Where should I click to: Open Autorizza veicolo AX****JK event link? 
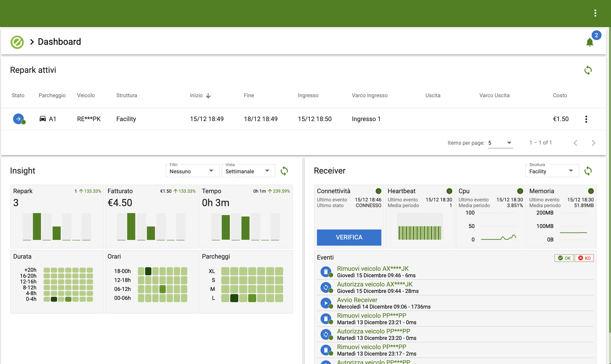[x=375, y=284]
